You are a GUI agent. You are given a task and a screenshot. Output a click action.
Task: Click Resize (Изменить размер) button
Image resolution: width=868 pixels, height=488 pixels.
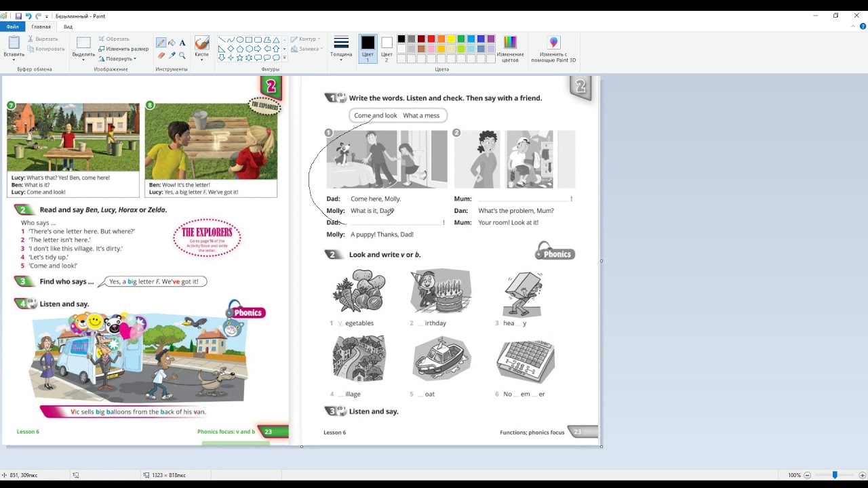[x=123, y=49]
